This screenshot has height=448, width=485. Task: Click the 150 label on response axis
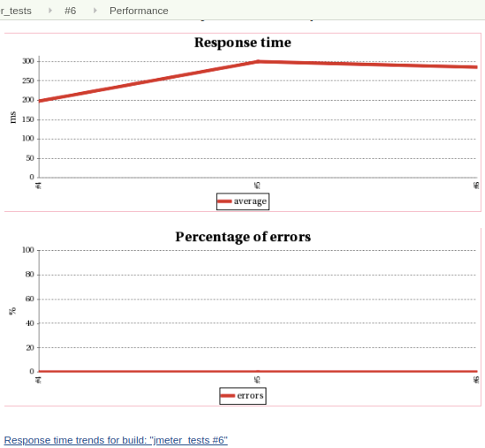[x=28, y=119]
